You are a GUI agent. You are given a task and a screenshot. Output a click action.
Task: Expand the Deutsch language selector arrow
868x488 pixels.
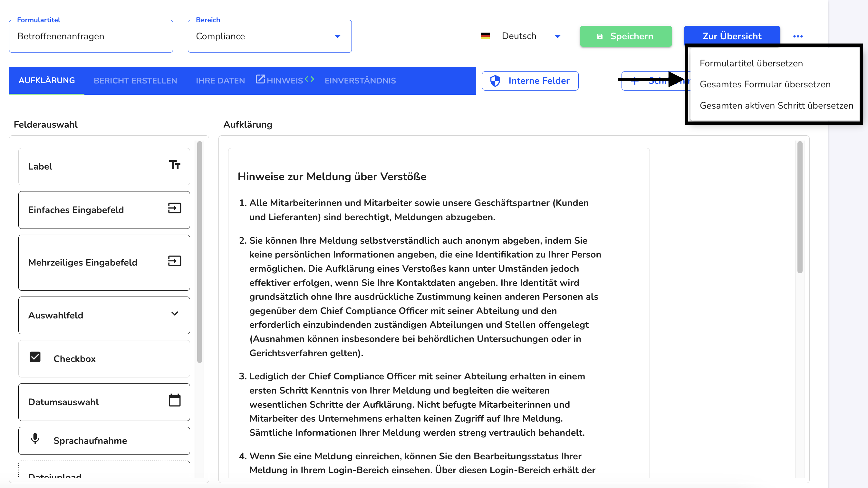click(x=558, y=36)
